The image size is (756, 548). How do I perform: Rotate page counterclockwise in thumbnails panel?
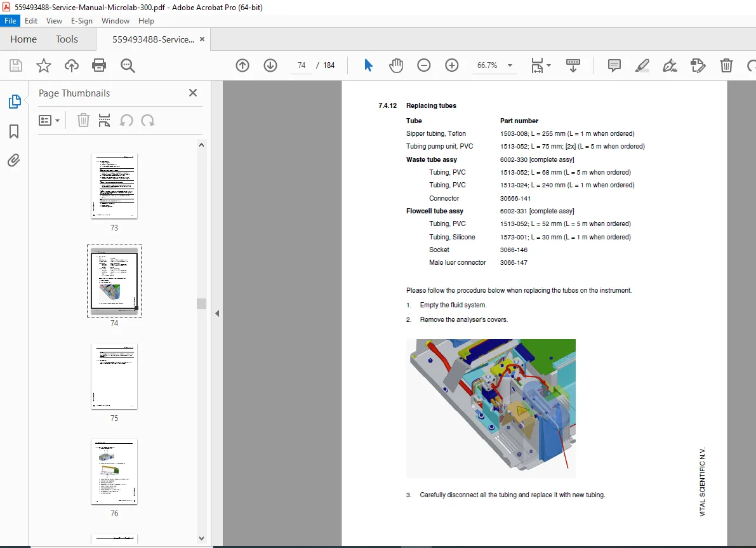tap(126, 120)
